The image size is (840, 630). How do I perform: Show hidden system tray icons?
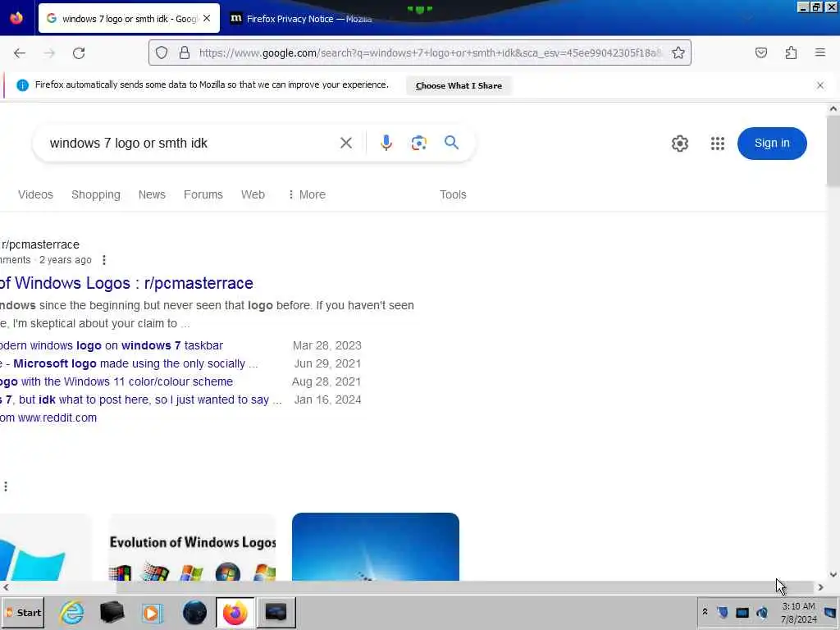point(705,612)
